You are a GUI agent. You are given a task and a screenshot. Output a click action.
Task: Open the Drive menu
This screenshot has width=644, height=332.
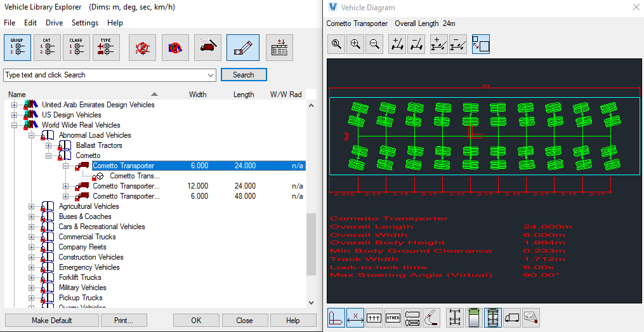pyautogui.click(x=54, y=23)
